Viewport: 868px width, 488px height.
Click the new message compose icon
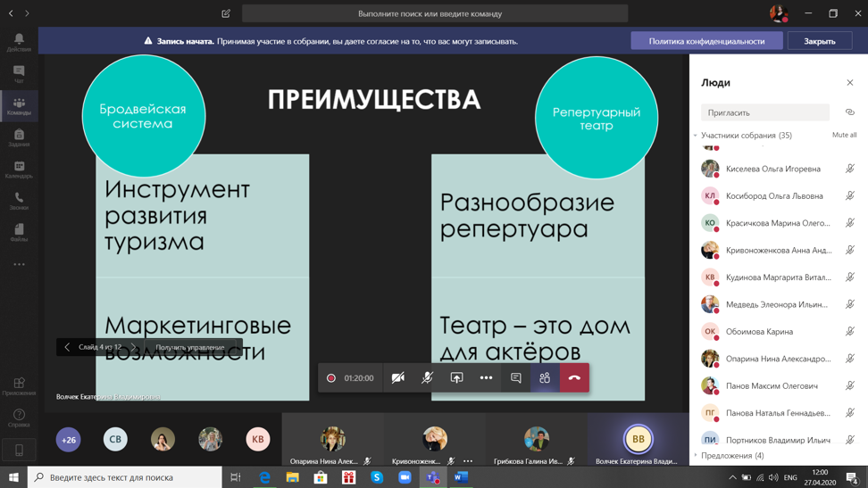click(x=226, y=13)
